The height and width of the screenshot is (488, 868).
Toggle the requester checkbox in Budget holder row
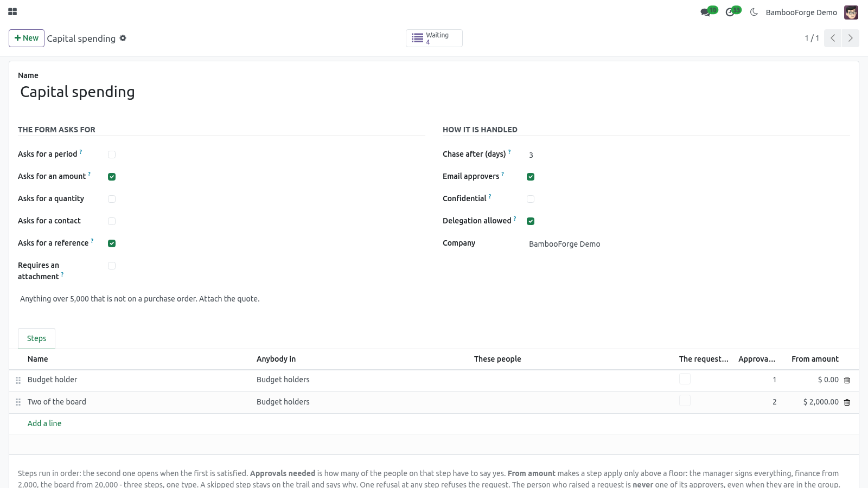[685, 379]
